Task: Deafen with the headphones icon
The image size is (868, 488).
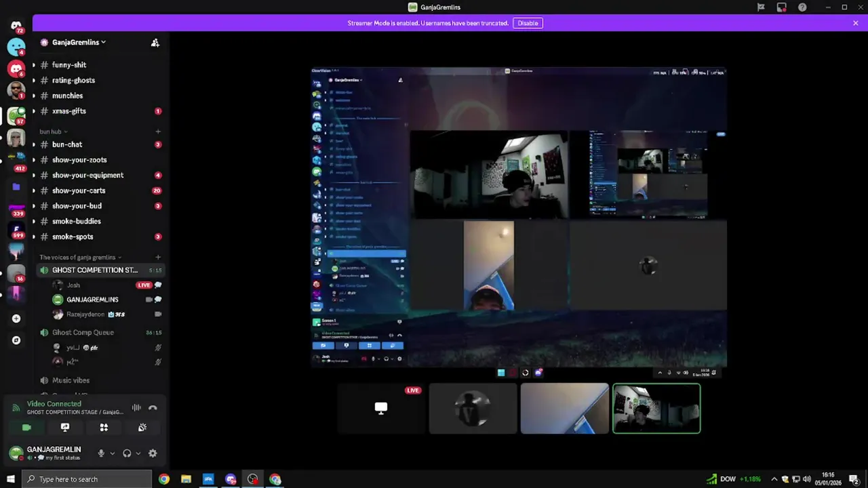Action: click(127, 453)
